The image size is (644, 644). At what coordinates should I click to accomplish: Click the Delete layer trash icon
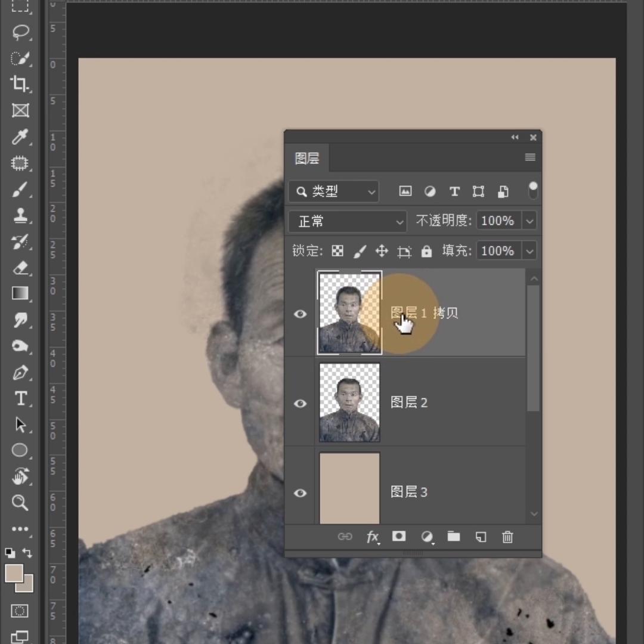coord(507,537)
